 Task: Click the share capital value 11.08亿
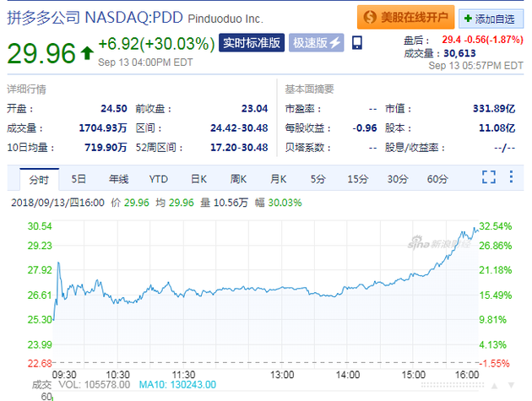497,128
